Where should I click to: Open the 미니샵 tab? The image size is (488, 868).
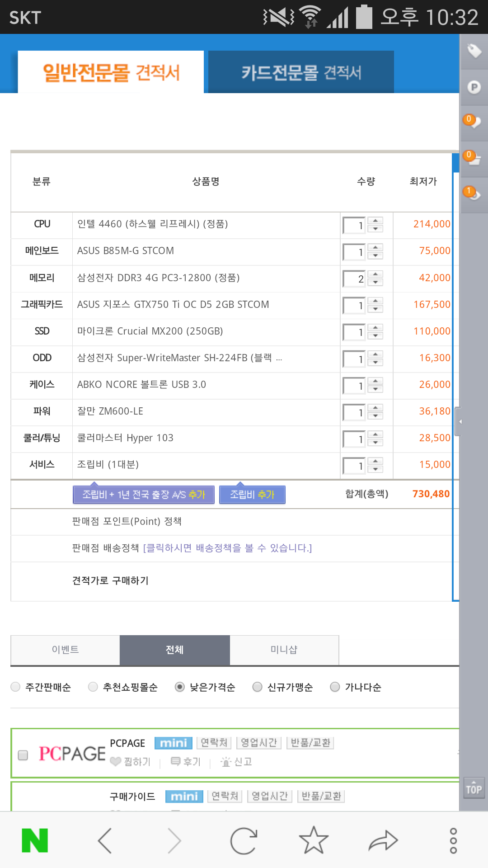click(284, 650)
